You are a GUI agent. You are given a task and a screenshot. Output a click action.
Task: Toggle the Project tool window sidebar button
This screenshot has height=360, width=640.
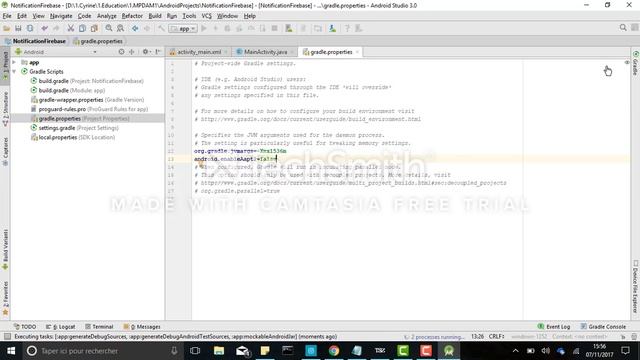click(x=5, y=65)
